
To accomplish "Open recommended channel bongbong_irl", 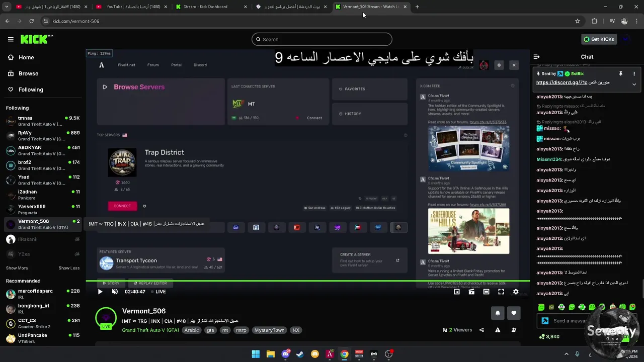I will pos(43,308).
